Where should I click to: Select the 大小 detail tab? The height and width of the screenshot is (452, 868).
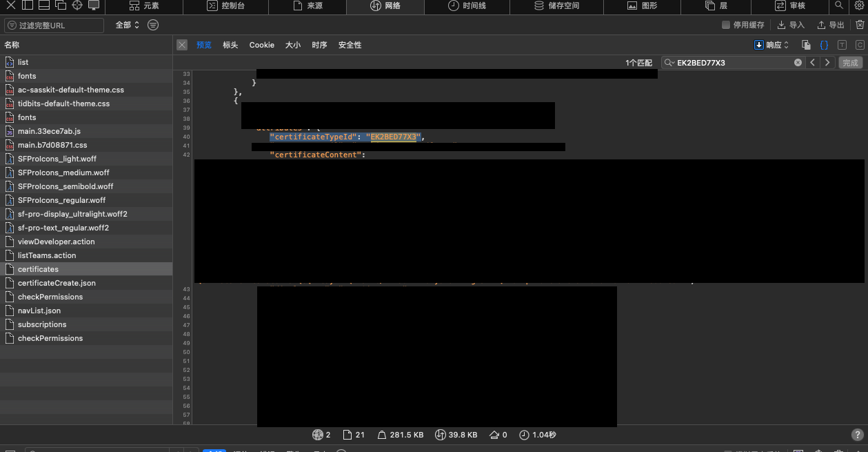click(x=293, y=45)
